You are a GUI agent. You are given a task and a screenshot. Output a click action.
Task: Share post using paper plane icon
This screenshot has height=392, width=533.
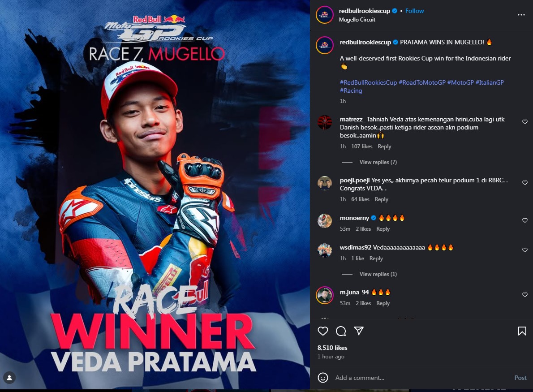click(359, 331)
